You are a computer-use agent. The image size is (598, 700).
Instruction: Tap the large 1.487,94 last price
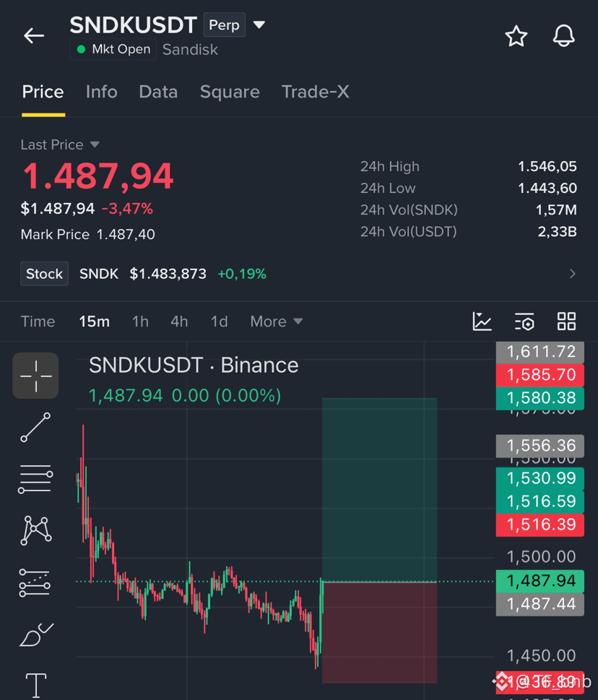[98, 176]
